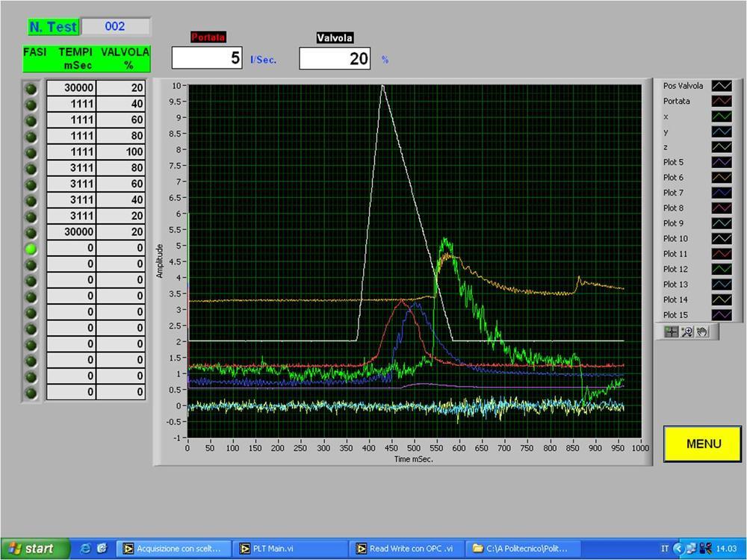Toggle the LED beside the 1111 / 100 row
Image resolution: width=747 pixels, height=560 pixels.
[x=31, y=152]
